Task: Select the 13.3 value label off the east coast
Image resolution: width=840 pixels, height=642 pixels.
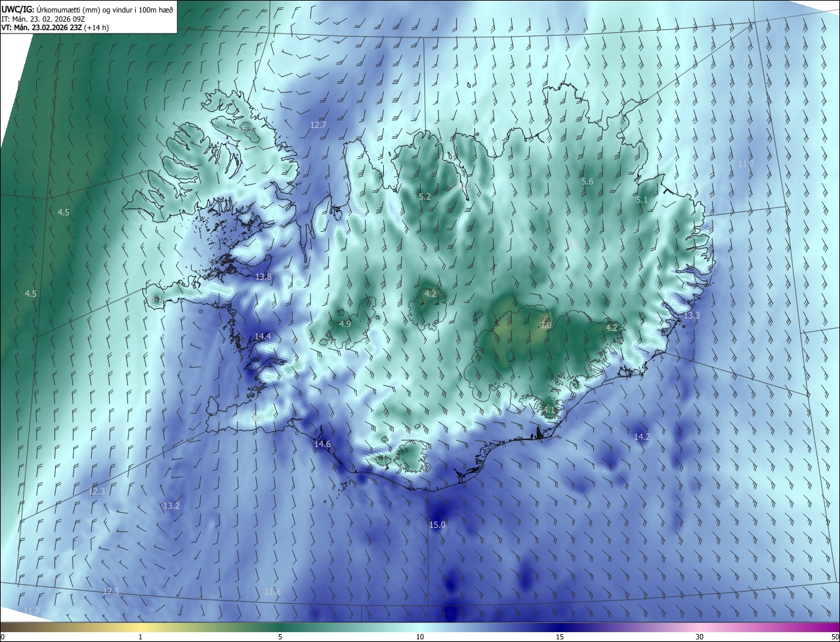Action: 692,316
